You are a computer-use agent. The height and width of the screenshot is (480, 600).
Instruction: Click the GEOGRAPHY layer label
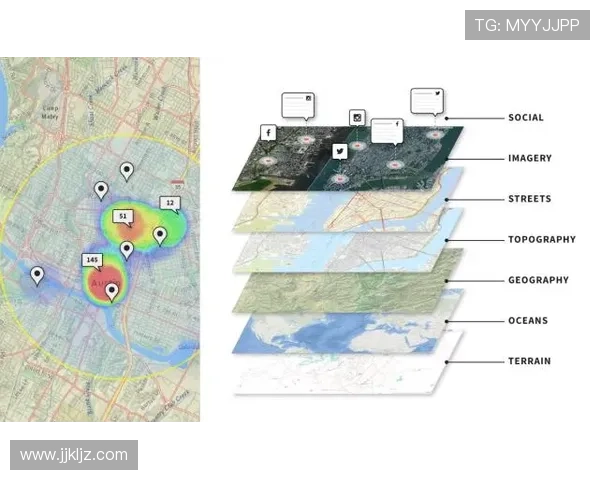point(538,280)
